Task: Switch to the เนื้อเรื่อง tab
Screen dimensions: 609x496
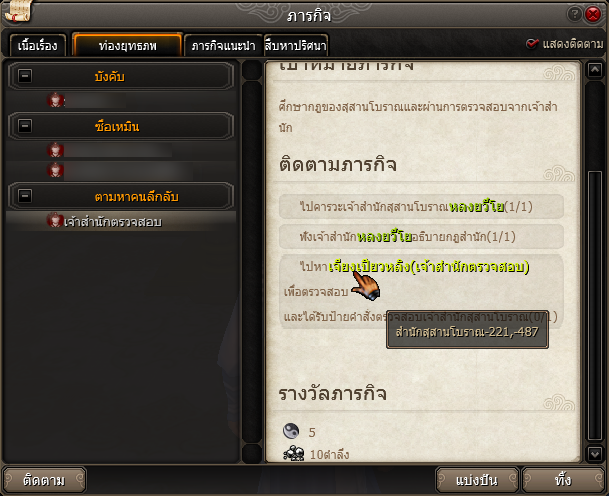Action: (x=37, y=46)
